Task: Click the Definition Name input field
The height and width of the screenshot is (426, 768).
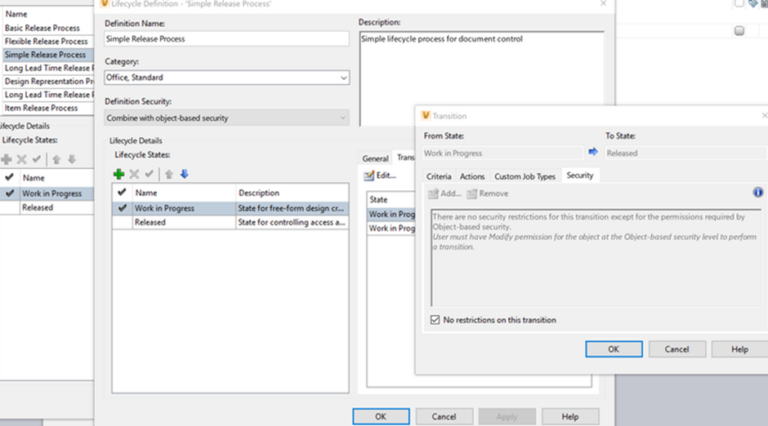Action: (x=227, y=39)
